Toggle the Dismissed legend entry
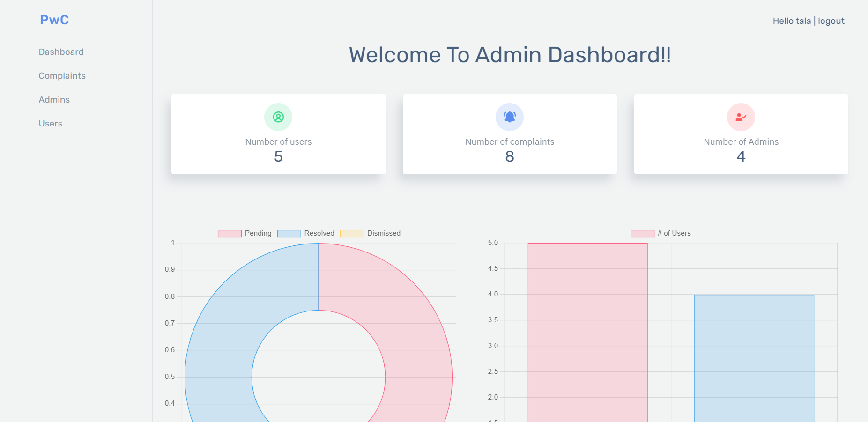 [383, 233]
